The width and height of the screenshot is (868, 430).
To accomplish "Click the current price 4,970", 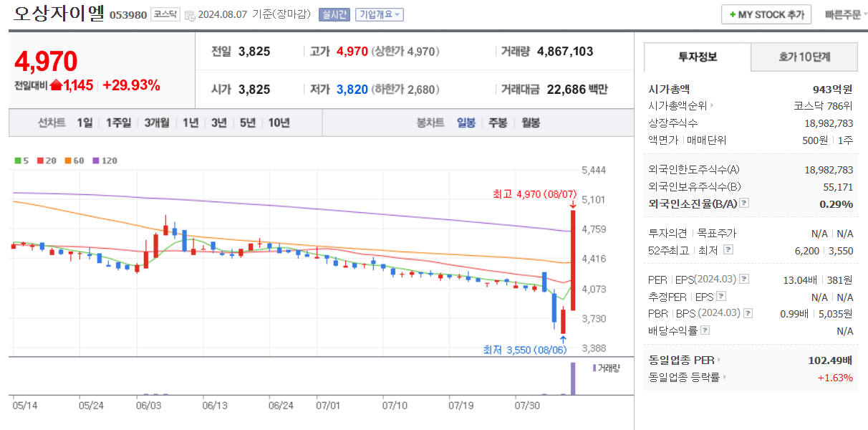I will click(46, 62).
